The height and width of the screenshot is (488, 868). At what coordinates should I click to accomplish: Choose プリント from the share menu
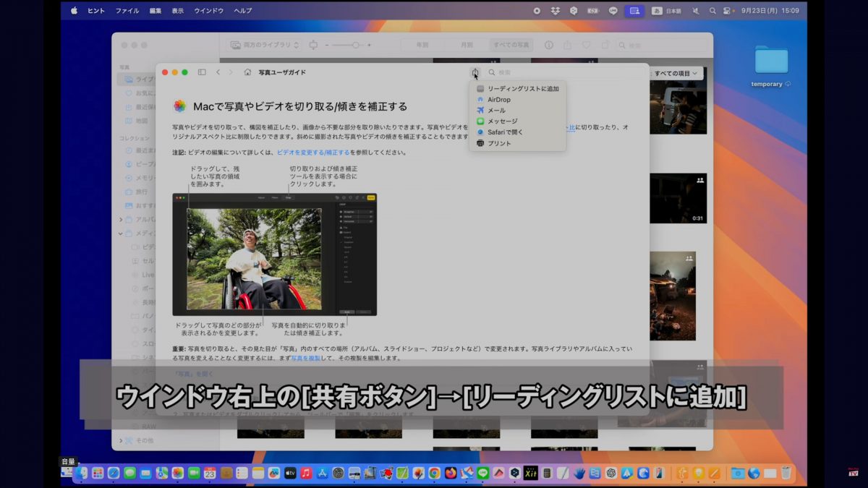click(517, 143)
